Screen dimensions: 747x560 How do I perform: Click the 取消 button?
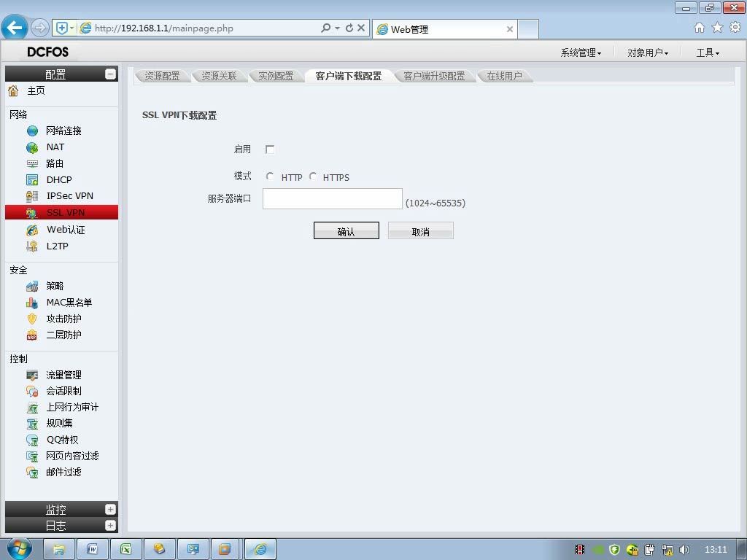[x=421, y=231]
